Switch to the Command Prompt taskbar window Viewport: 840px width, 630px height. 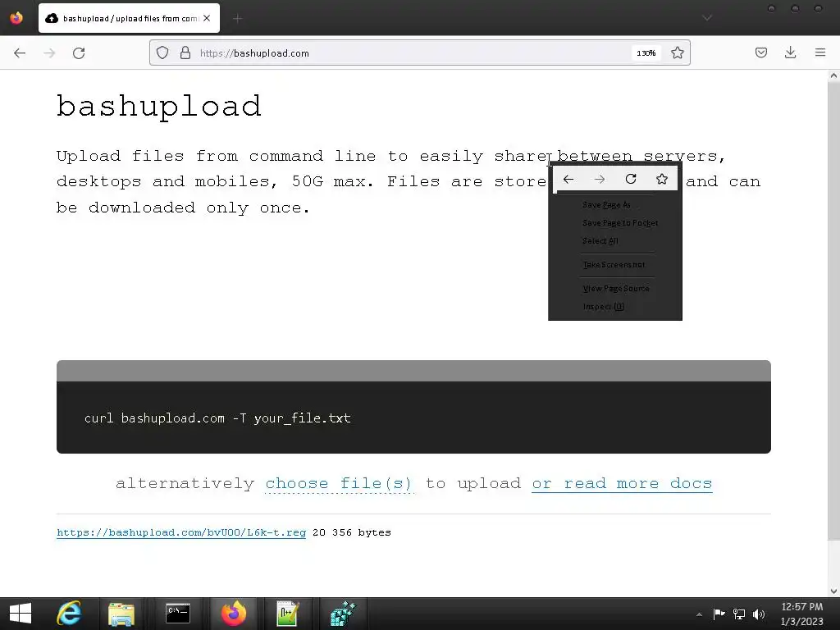pyautogui.click(x=177, y=614)
